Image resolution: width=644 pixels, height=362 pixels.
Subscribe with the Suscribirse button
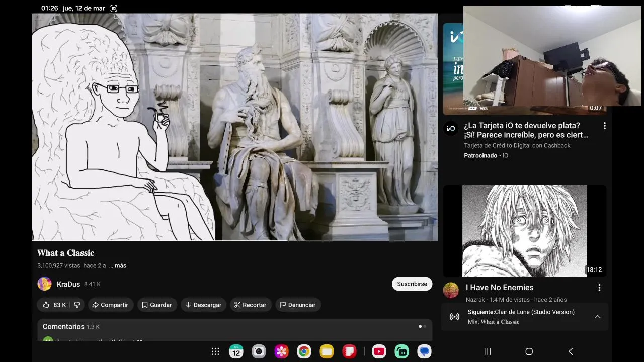pyautogui.click(x=412, y=284)
